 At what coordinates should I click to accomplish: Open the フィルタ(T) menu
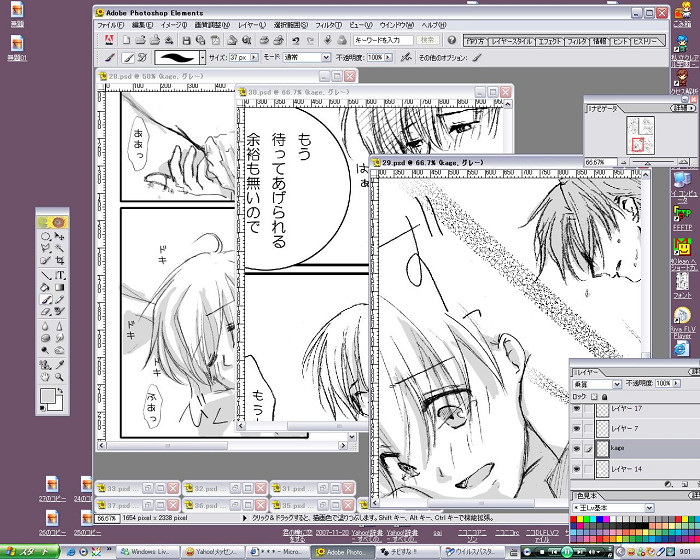pos(328,25)
